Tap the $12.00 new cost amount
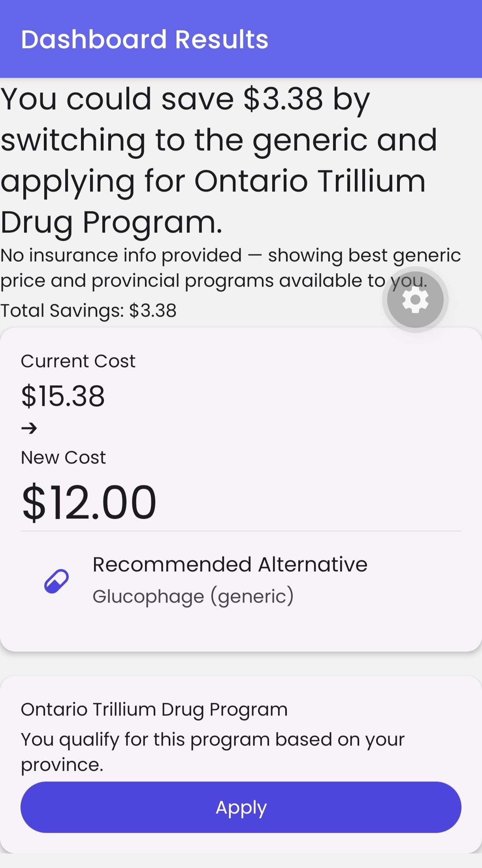Viewport: 482px width, 868px height. pyautogui.click(x=89, y=502)
